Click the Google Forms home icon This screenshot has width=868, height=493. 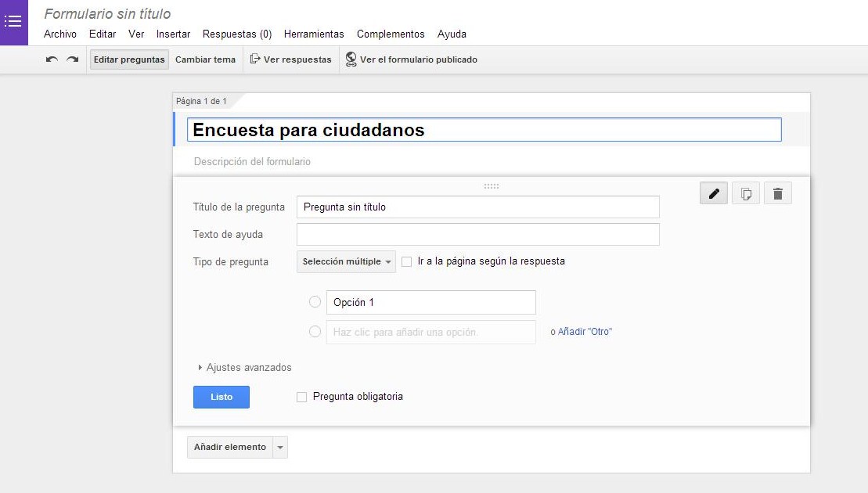point(13,21)
